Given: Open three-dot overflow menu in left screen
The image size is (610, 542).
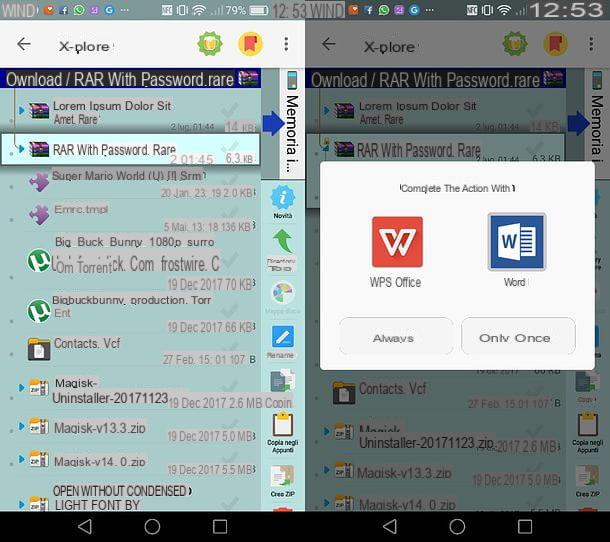Looking at the screenshot, I should (x=286, y=44).
